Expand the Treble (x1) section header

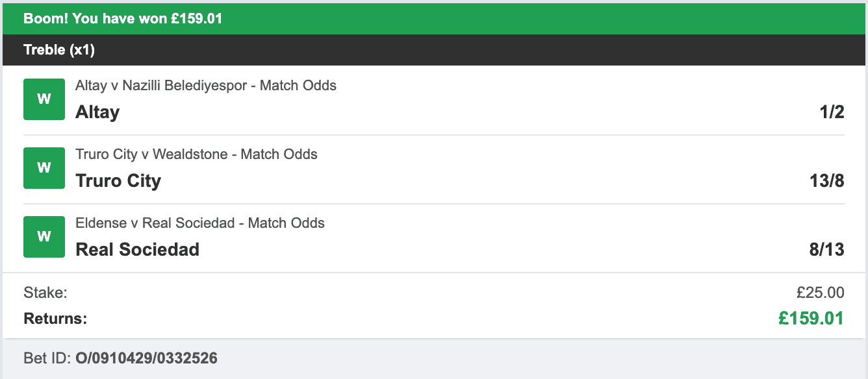pyautogui.click(x=434, y=49)
